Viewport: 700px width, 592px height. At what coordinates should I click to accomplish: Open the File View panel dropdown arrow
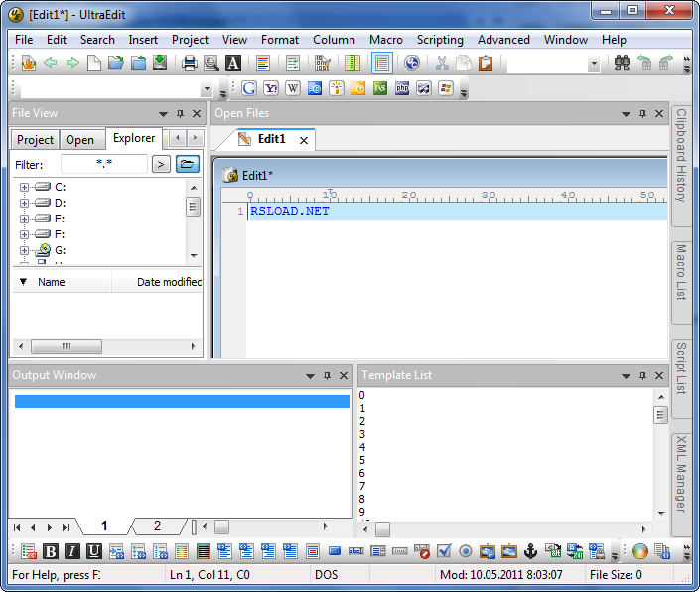click(164, 114)
